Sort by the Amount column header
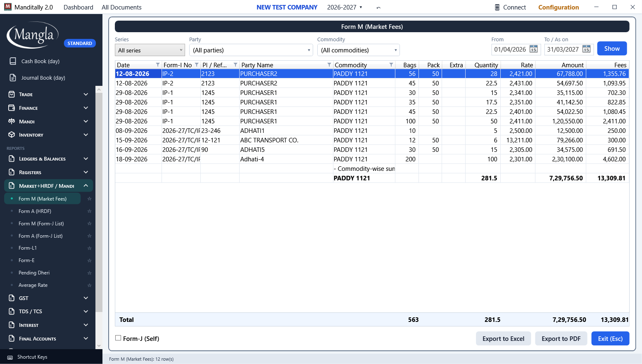This screenshot has width=642, height=364. pyautogui.click(x=560, y=65)
